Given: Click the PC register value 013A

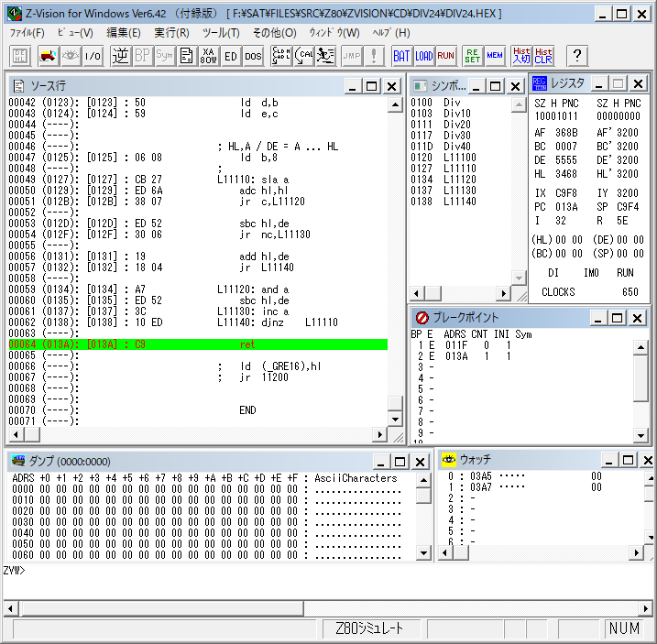Looking at the screenshot, I should 566,207.
